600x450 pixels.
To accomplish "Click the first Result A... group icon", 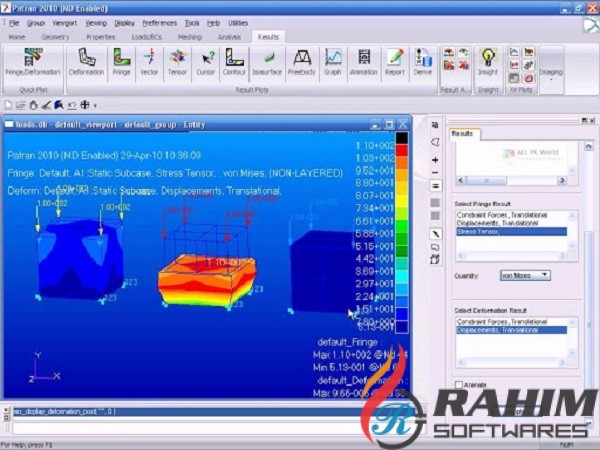I will point(449,52).
